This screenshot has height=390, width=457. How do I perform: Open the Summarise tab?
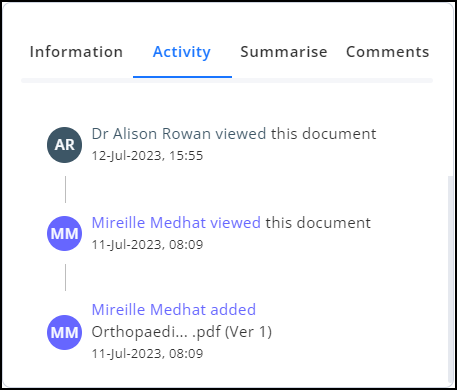(x=284, y=52)
